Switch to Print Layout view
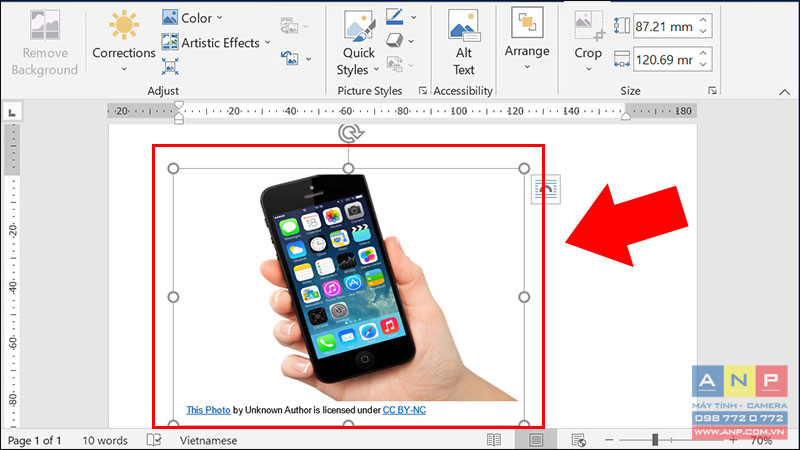800x450 pixels. pos(536,440)
